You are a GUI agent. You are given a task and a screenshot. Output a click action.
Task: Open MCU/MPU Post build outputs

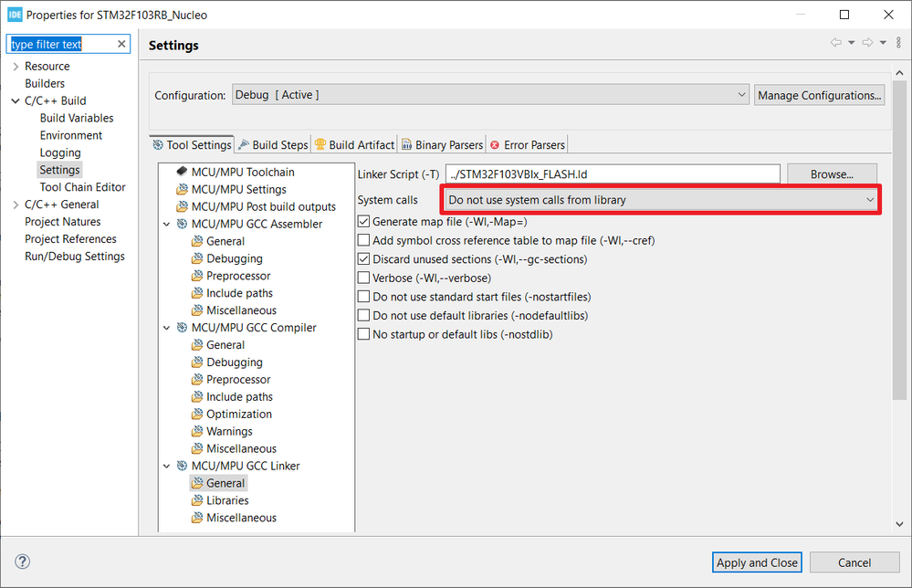(x=263, y=206)
